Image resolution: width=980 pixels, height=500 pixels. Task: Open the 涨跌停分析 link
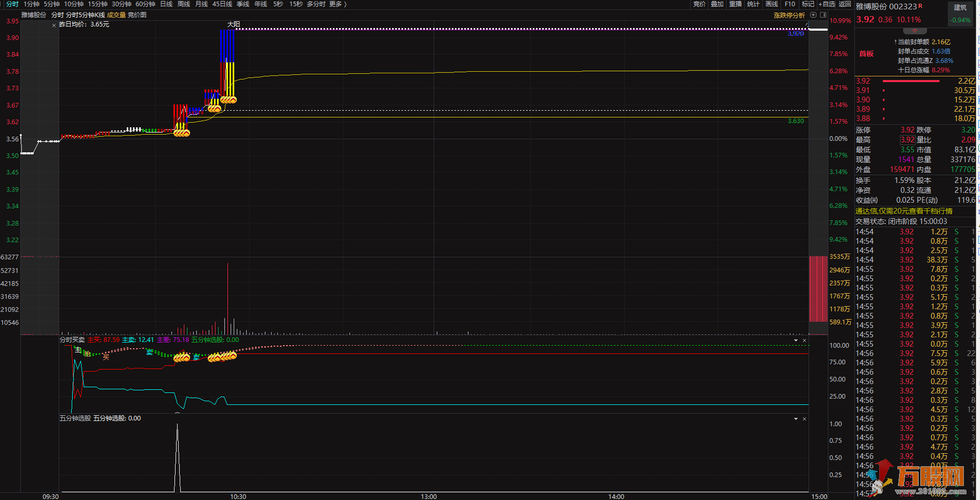(x=789, y=15)
